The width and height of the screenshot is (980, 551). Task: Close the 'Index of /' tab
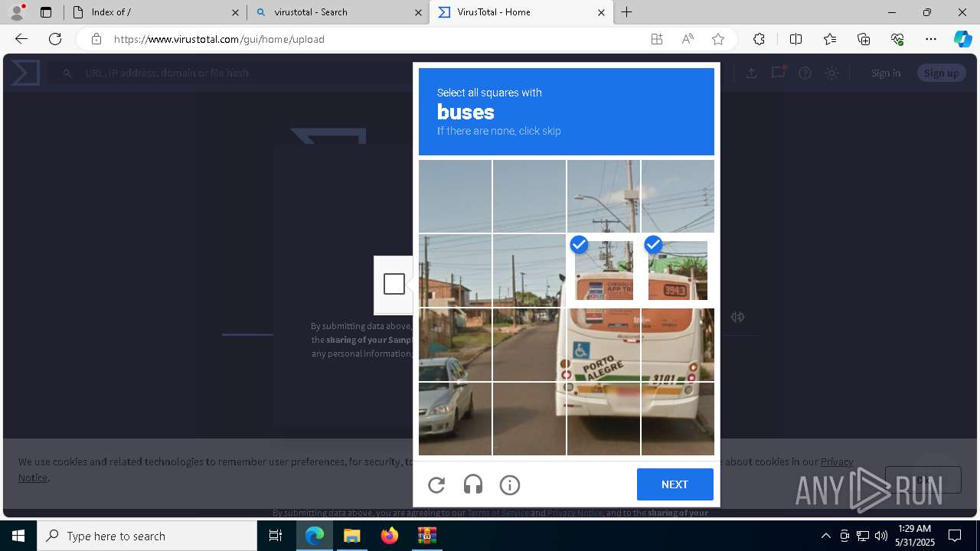click(235, 12)
